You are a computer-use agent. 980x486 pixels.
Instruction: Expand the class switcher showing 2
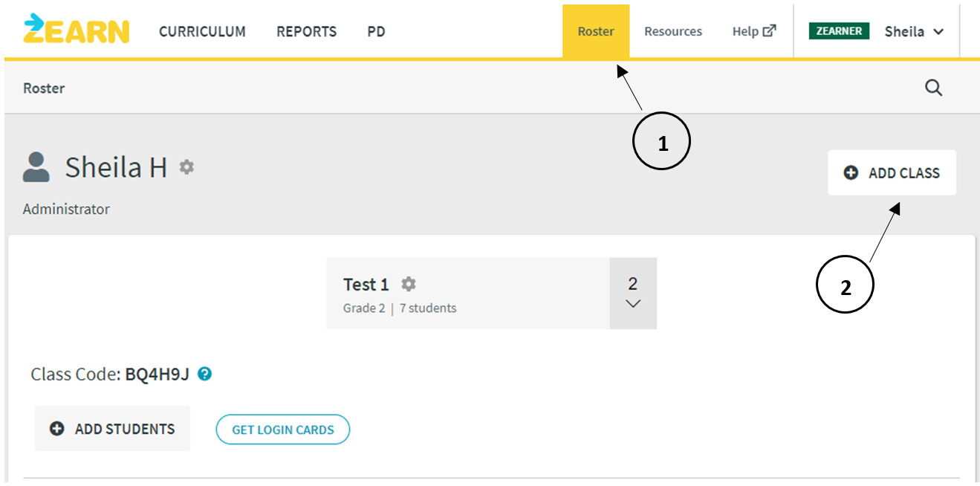633,294
